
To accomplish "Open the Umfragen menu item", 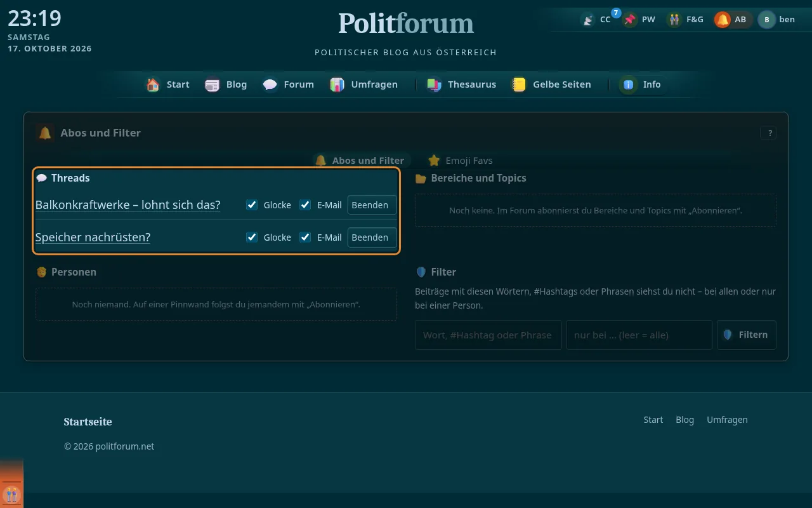I will coord(365,84).
